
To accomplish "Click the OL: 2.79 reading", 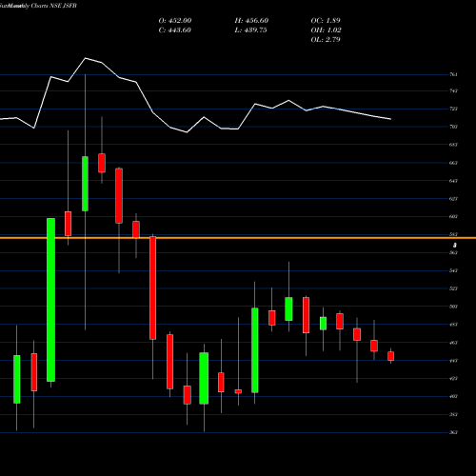I will pyautogui.click(x=326, y=40).
